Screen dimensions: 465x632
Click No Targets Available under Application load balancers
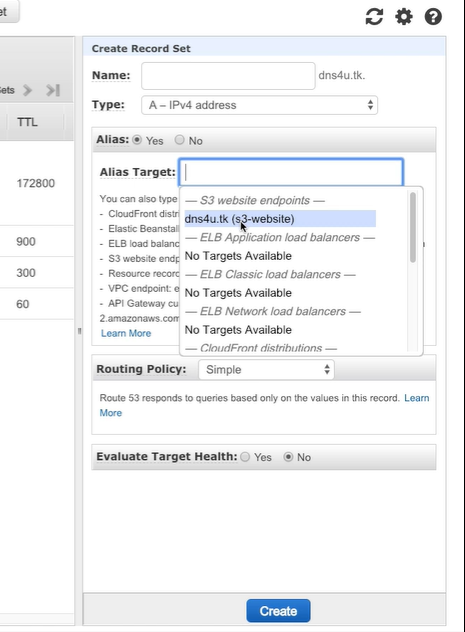click(238, 256)
